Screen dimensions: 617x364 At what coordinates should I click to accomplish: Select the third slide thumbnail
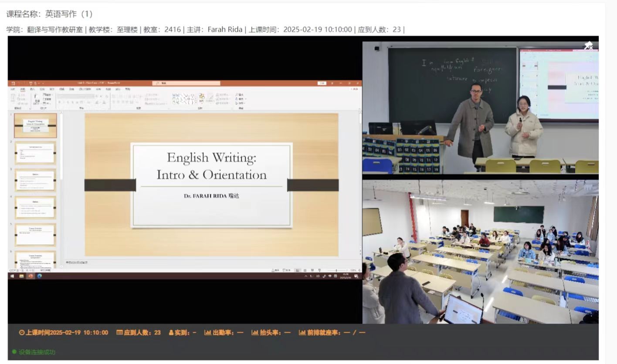35,180
